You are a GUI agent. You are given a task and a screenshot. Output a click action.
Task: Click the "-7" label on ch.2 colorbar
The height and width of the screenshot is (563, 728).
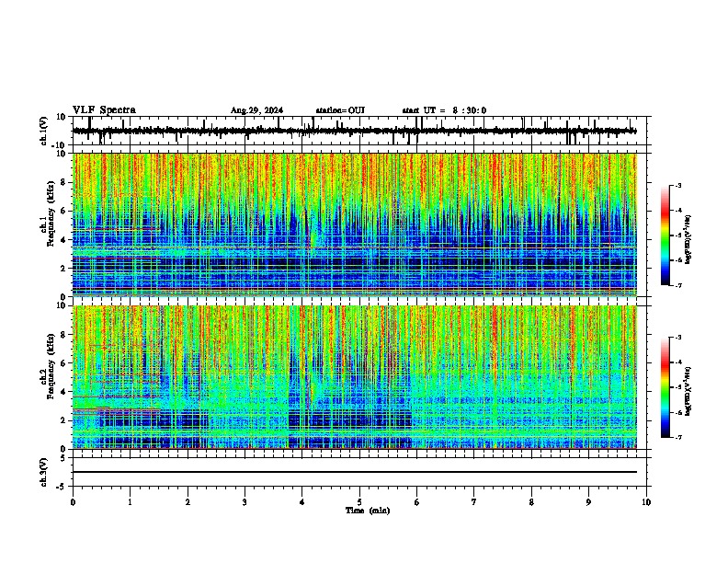pyautogui.click(x=677, y=437)
